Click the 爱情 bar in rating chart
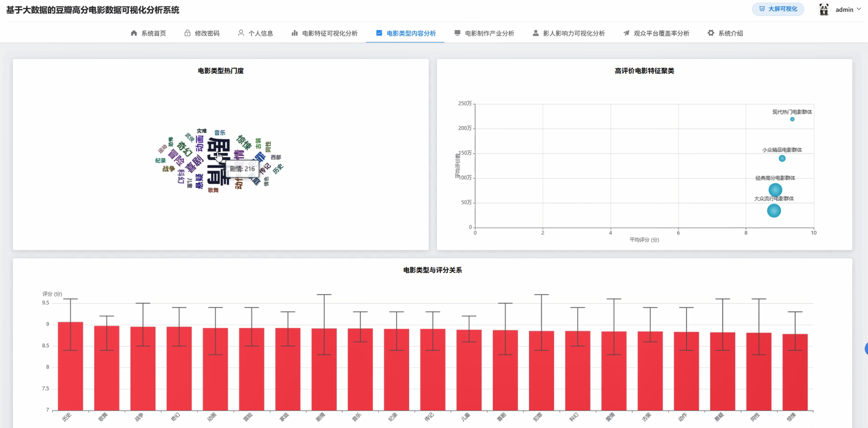868x428 pixels. tap(614, 371)
